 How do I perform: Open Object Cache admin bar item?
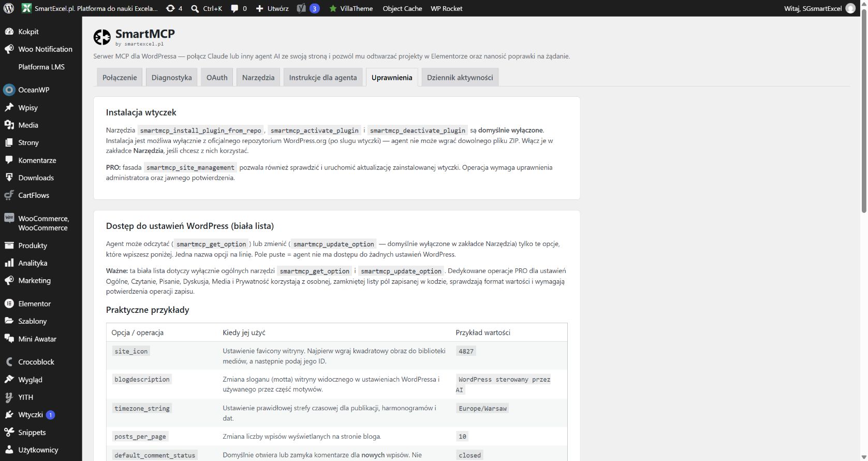(402, 8)
